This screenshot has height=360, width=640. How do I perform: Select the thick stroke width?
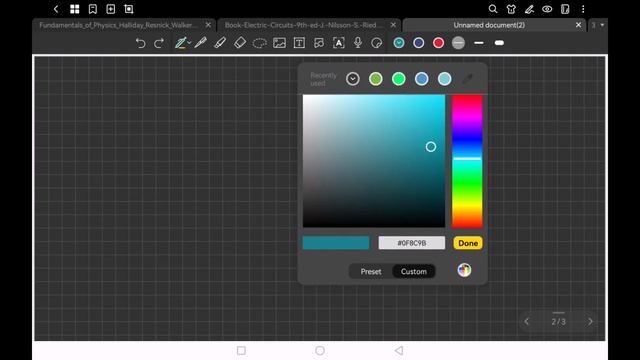tap(499, 43)
